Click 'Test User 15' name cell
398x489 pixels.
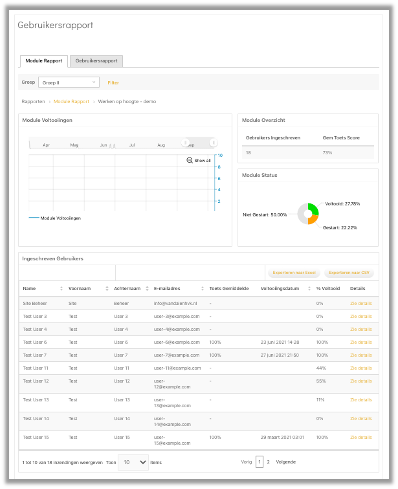36,437
